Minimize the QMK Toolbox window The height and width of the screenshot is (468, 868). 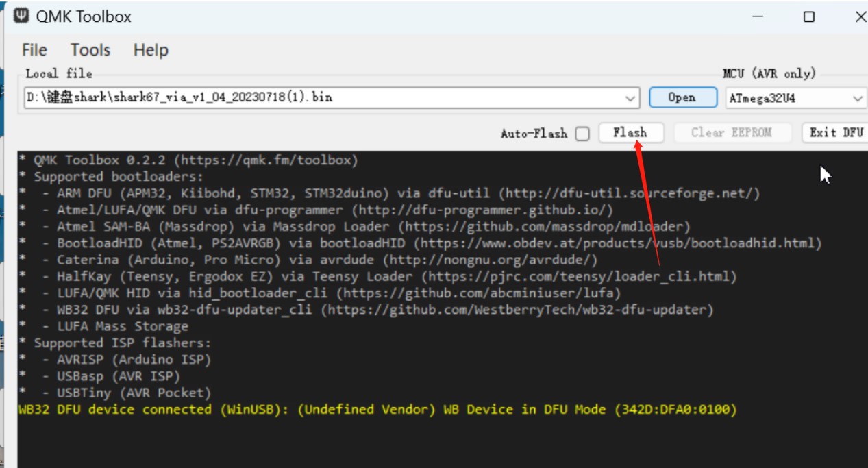click(x=758, y=17)
